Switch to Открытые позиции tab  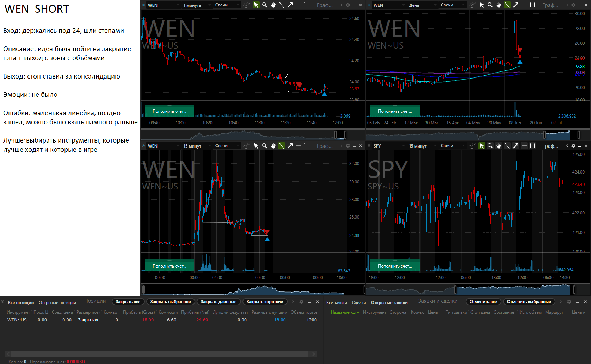point(57,303)
